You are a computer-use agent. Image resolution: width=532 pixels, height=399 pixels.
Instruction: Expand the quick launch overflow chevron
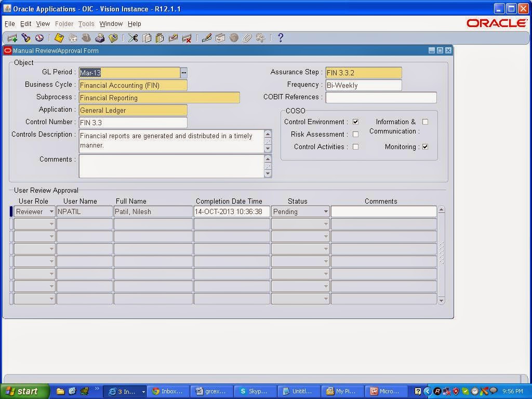pyautogui.click(x=97, y=389)
